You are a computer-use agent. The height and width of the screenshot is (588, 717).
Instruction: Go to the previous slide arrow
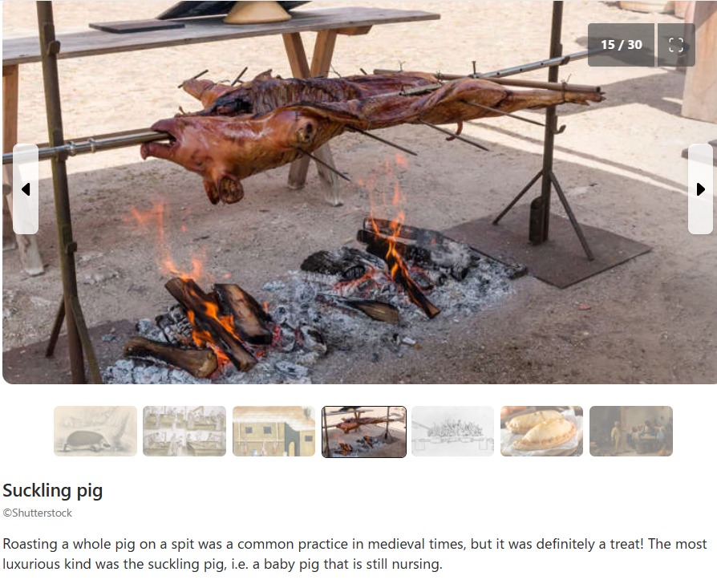click(26, 189)
